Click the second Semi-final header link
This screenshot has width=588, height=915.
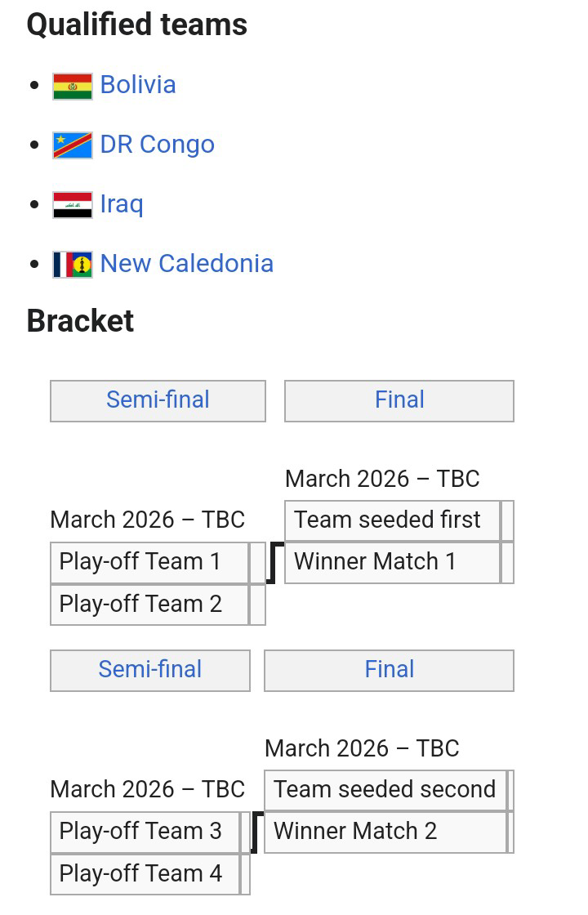point(149,670)
